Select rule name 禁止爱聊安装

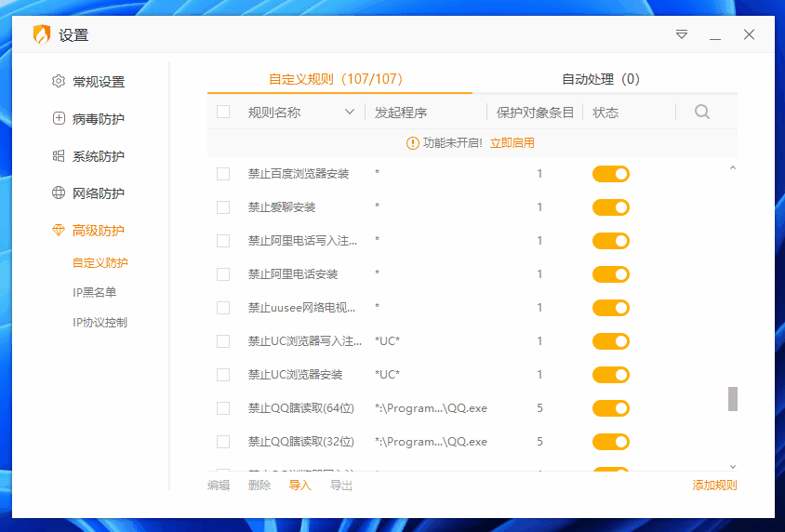(282, 207)
